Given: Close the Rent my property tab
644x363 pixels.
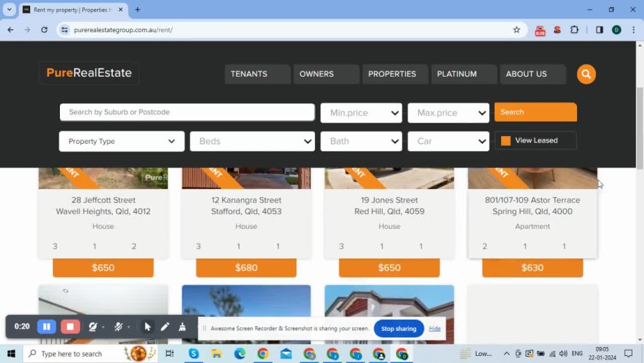Looking at the screenshot, I should [x=120, y=10].
